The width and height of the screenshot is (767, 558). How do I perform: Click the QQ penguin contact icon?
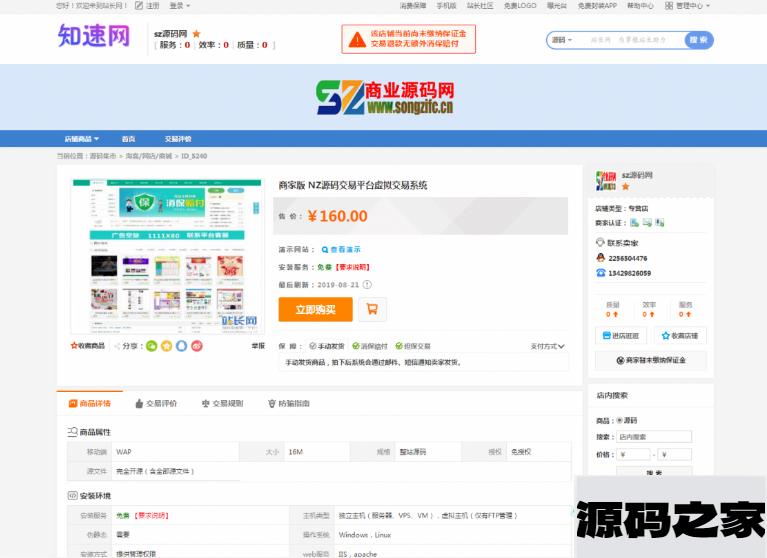600,257
